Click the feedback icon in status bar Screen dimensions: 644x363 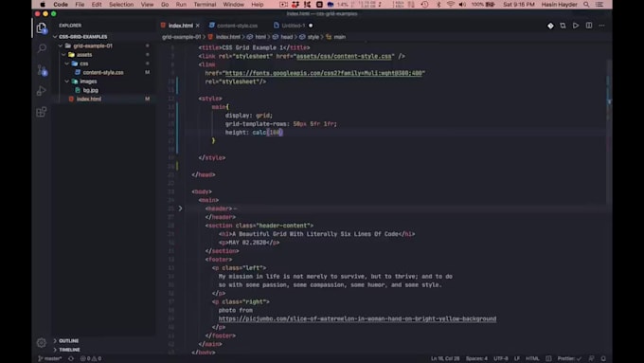click(x=591, y=358)
